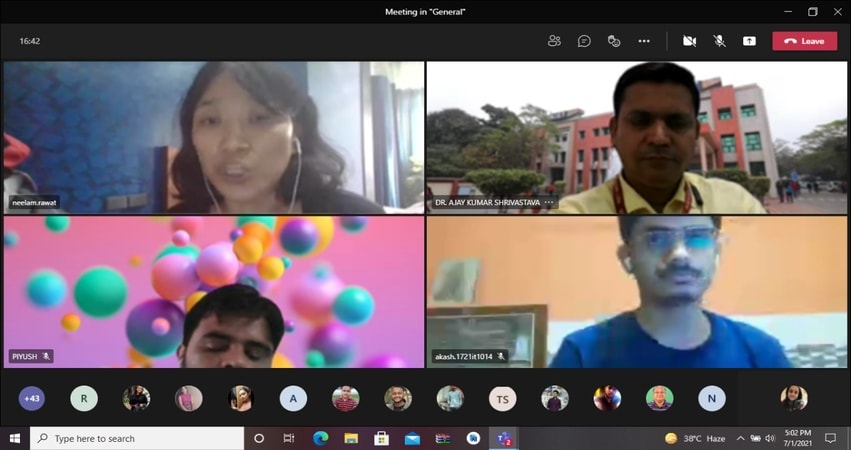Screen dimensions: 851x450
Task: Open options for Dr. Ajay Kumar Shrivastava
Action: tap(549, 203)
